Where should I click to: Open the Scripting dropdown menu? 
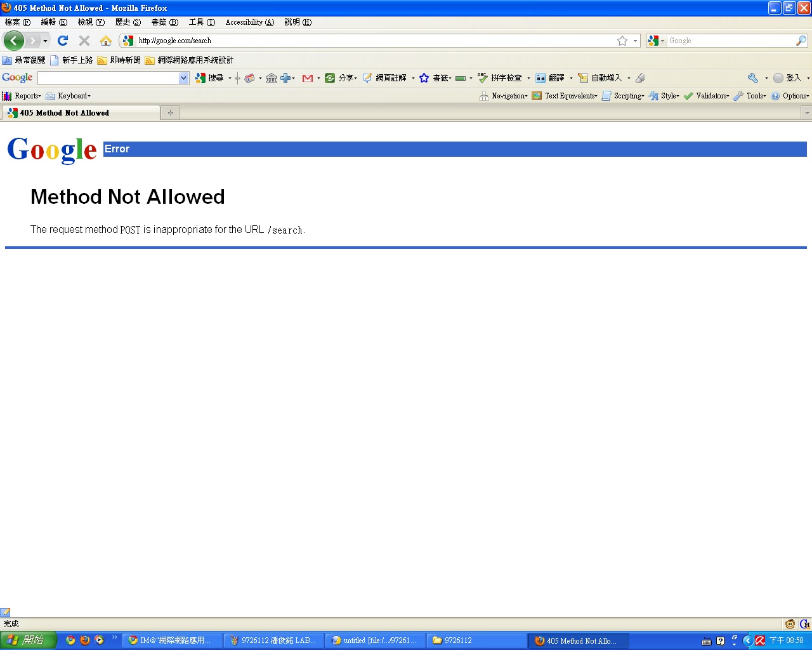622,96
